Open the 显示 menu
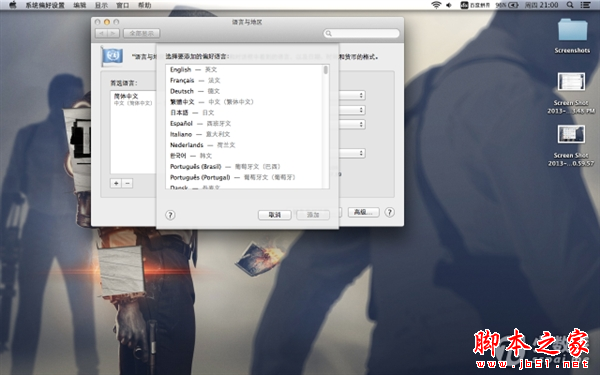Screen dimensions: 600x375 tap(101, 5)
